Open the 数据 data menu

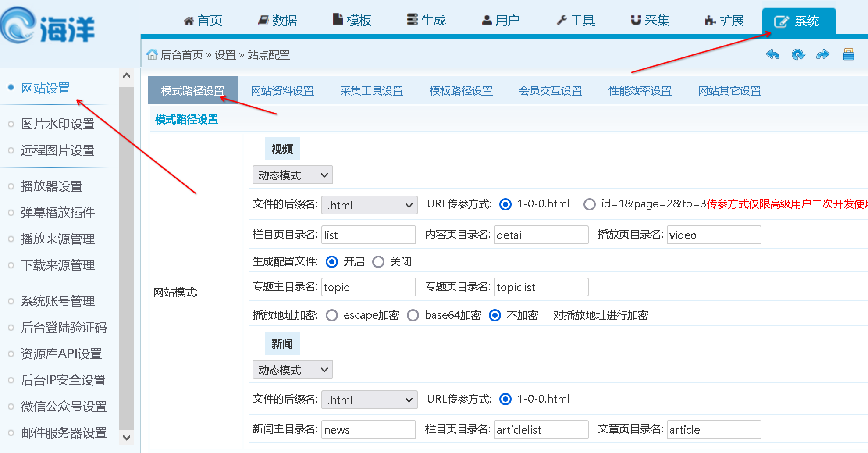click(x=277, y=21)
